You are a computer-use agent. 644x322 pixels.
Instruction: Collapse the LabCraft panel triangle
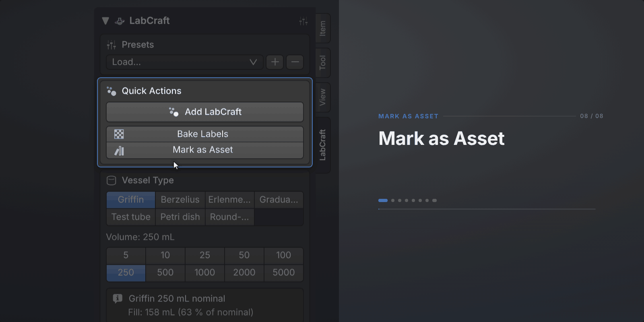(105, 21)
